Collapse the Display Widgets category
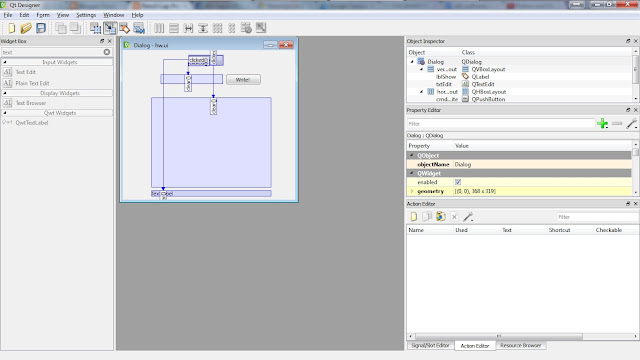Screen dimensions: 640x360 5,93
